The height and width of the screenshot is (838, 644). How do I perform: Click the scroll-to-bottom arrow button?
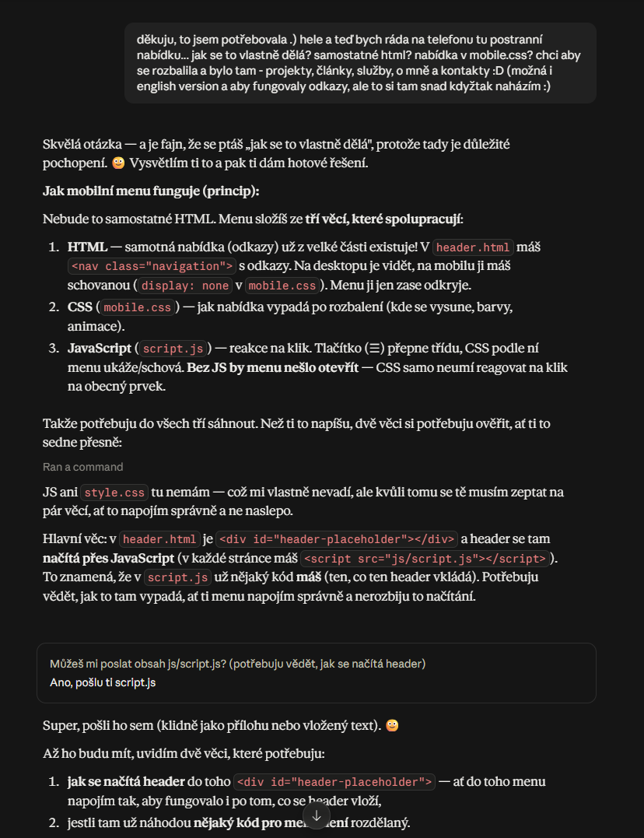(317, 815)
